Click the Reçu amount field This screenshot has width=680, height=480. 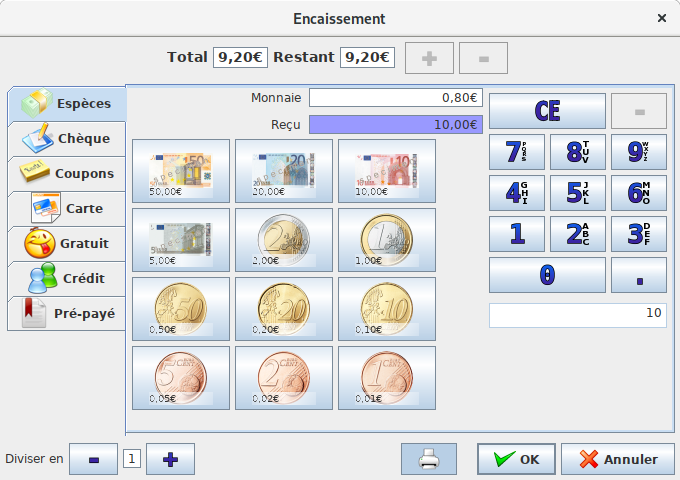tap(396, 125)
